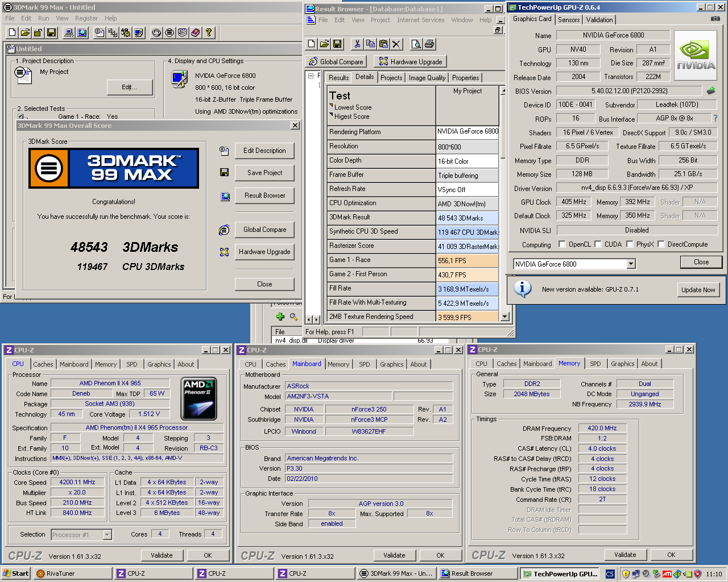Viewport: 728px width, 582px height.
Task: Open Processor #1 selection dropdown in CPU-Z
Action: point(107,535)
